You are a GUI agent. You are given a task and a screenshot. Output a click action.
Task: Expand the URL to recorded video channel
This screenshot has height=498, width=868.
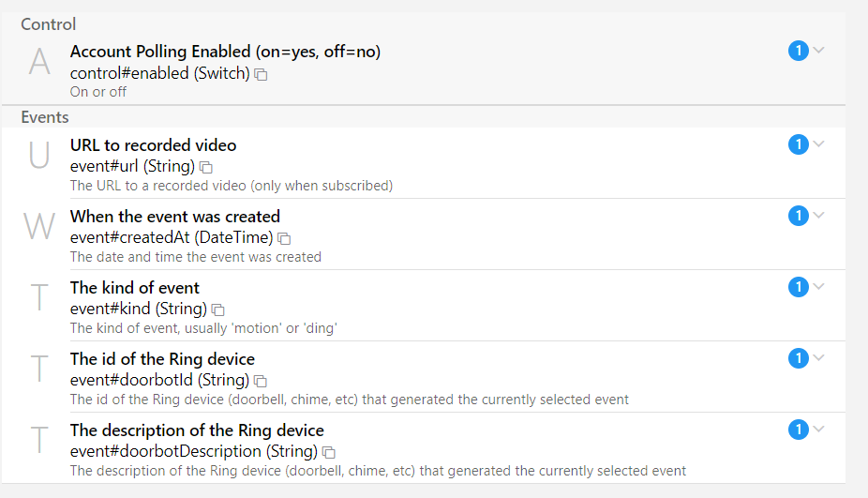click(819, 143)
